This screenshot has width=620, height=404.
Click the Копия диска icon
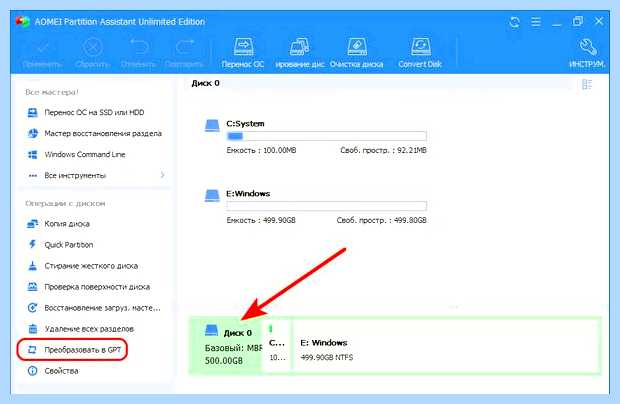pyautogui.click(x=32, y=224)
